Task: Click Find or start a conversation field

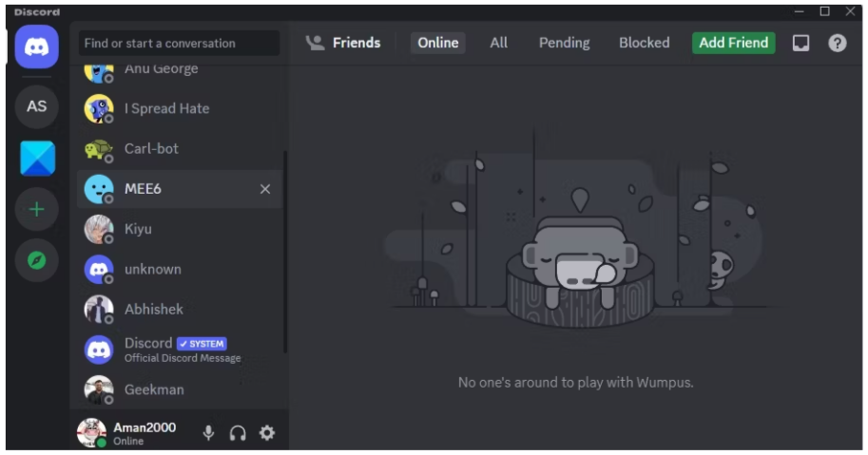Action: point(179,43)
